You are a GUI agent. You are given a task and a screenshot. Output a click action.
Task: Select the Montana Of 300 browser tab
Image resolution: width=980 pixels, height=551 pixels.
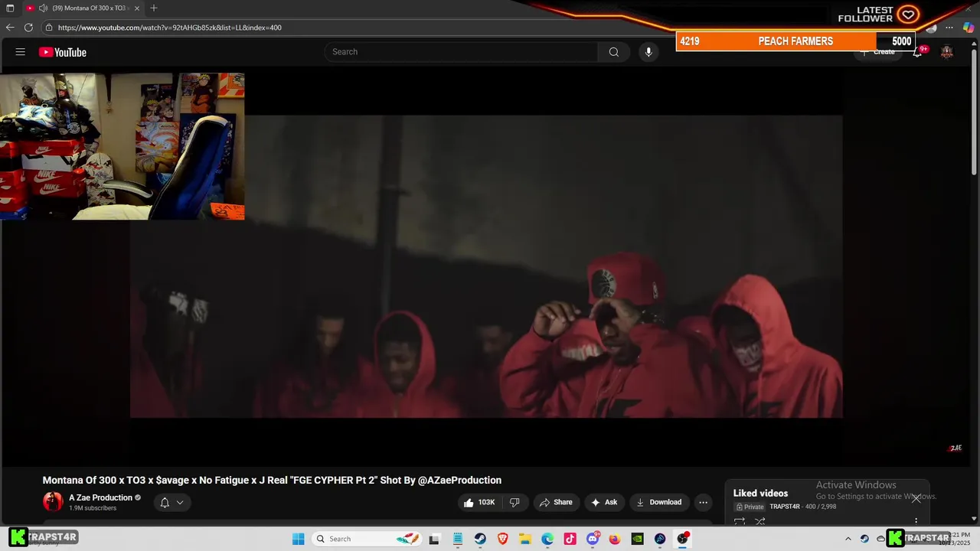(x=83, y=8)
